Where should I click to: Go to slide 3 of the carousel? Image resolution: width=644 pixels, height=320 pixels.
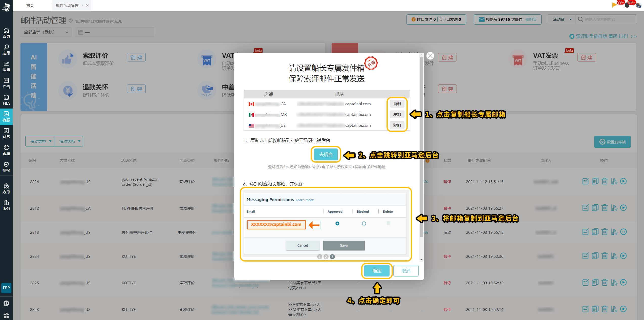(x=332, y=257)
